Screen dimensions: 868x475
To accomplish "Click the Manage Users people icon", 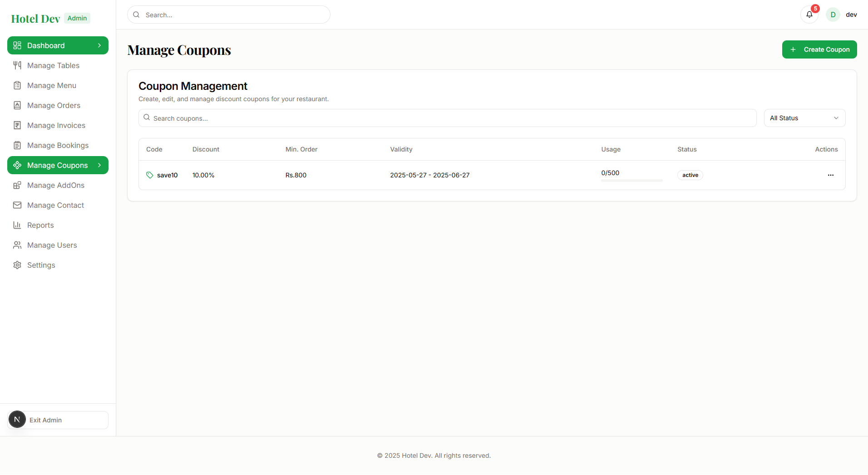I will coord(17,245).
